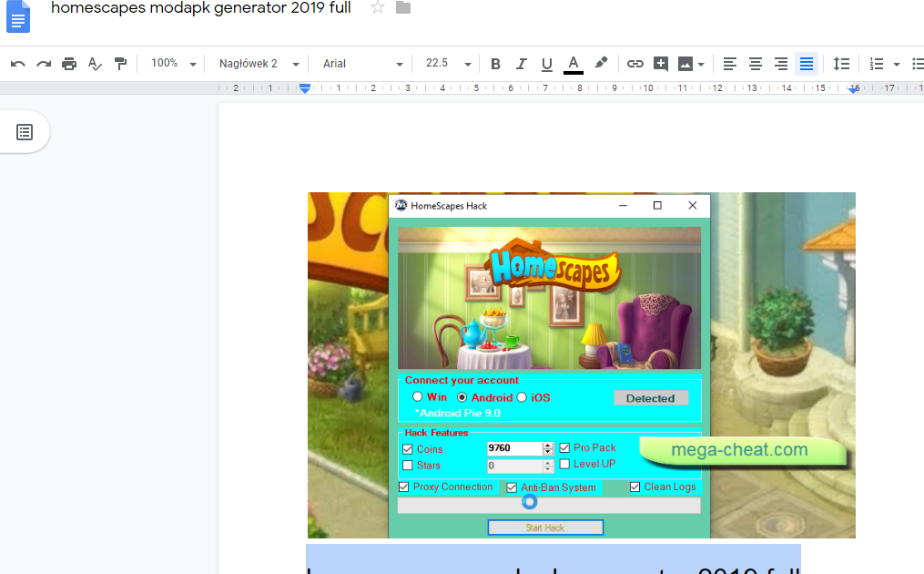This screenshot has width=924, height=574.
Task: Click the Undo icon
Action: coord(18,64)
